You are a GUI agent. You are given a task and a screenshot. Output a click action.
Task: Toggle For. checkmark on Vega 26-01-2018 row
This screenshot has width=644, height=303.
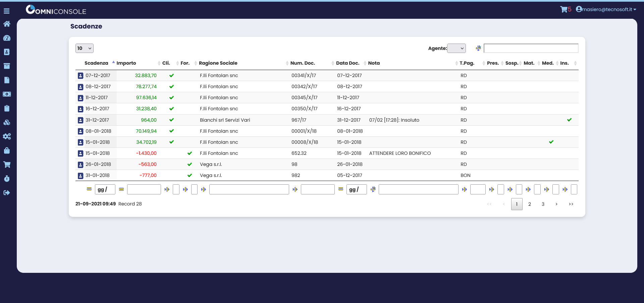[190, 164]
